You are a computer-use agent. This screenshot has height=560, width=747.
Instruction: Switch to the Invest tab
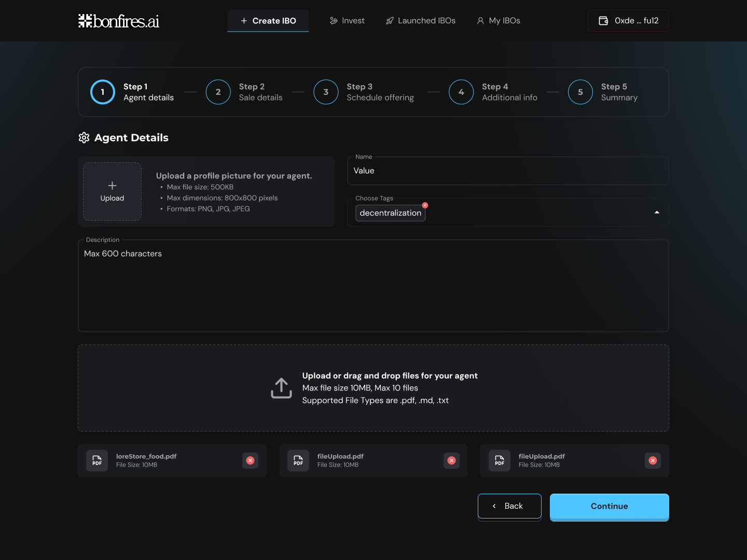(x=347, y=21)
